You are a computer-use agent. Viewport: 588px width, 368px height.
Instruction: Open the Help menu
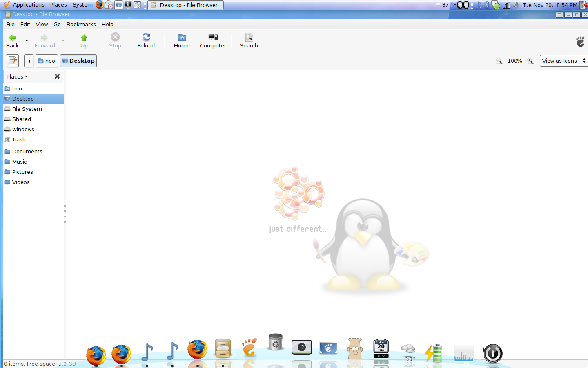(107, 24)
